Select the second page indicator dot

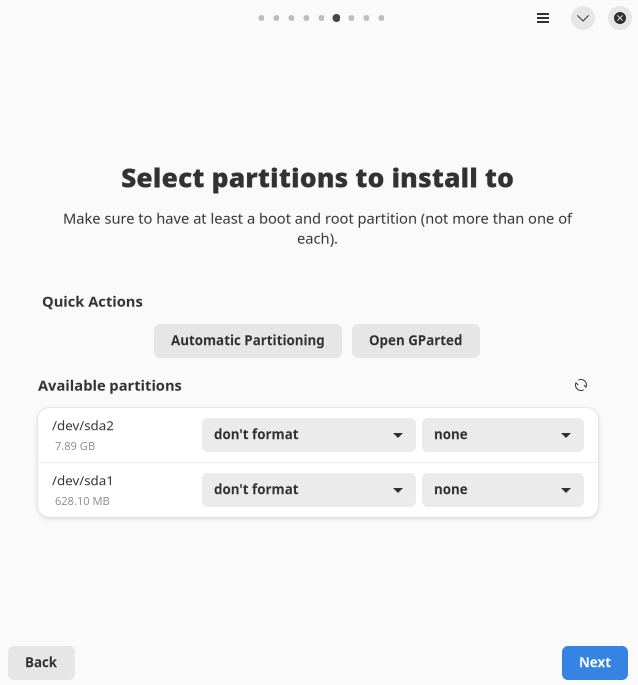click(276, 18)
